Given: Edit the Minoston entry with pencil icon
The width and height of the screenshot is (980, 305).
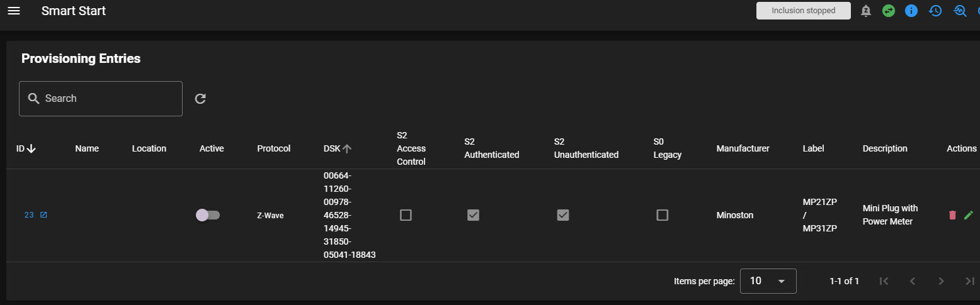Looking at the screenshot, I should pyautogui.click(x=969, y=215).
